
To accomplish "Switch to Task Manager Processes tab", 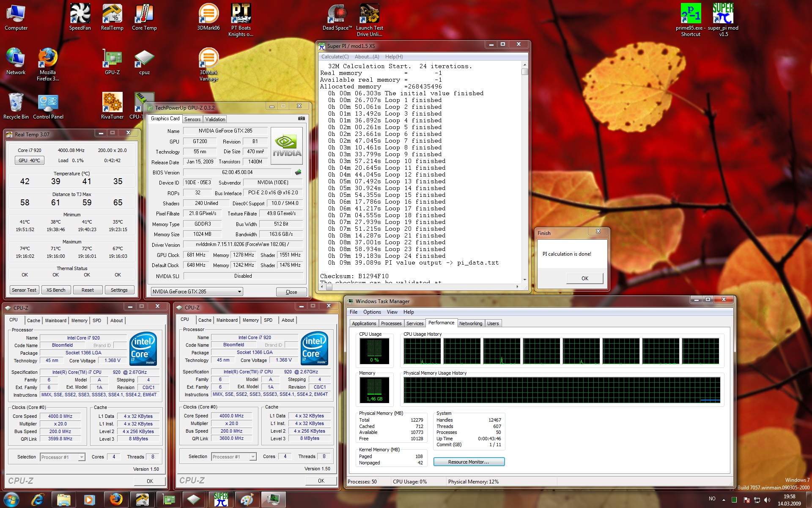I will pyautogui.click(x=391, y=323).
